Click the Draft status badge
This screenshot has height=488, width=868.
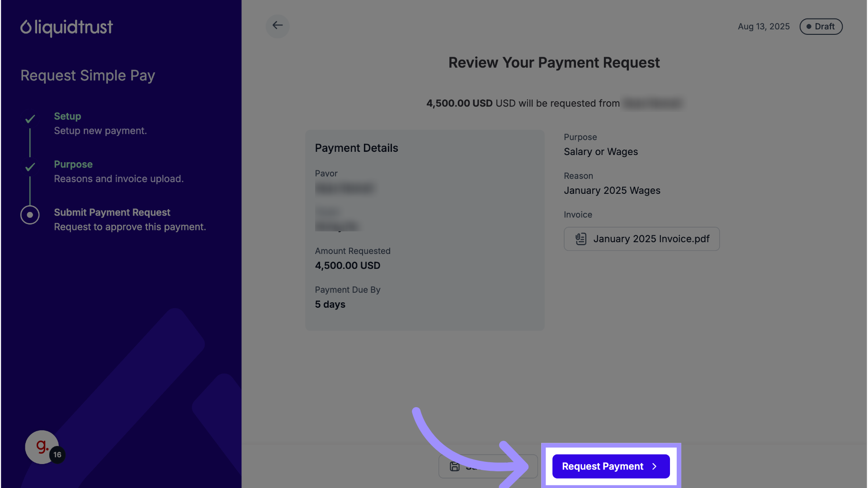click(x=821, y=27)
